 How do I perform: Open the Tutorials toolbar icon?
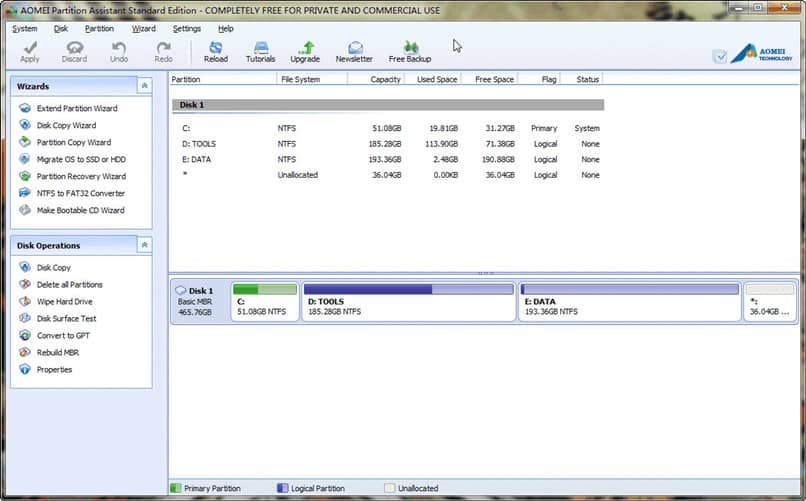tap(260, 51)
